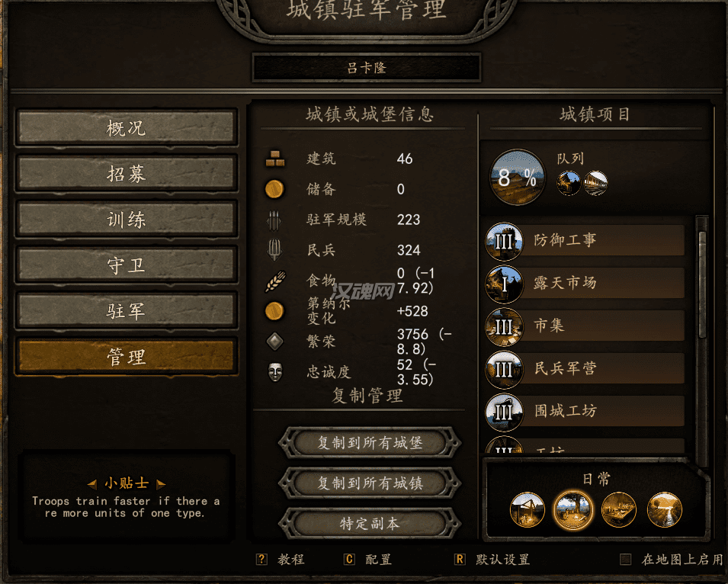Click the 围城工坊 building icon
Screen dimensions: 728x584
point(504,412)
